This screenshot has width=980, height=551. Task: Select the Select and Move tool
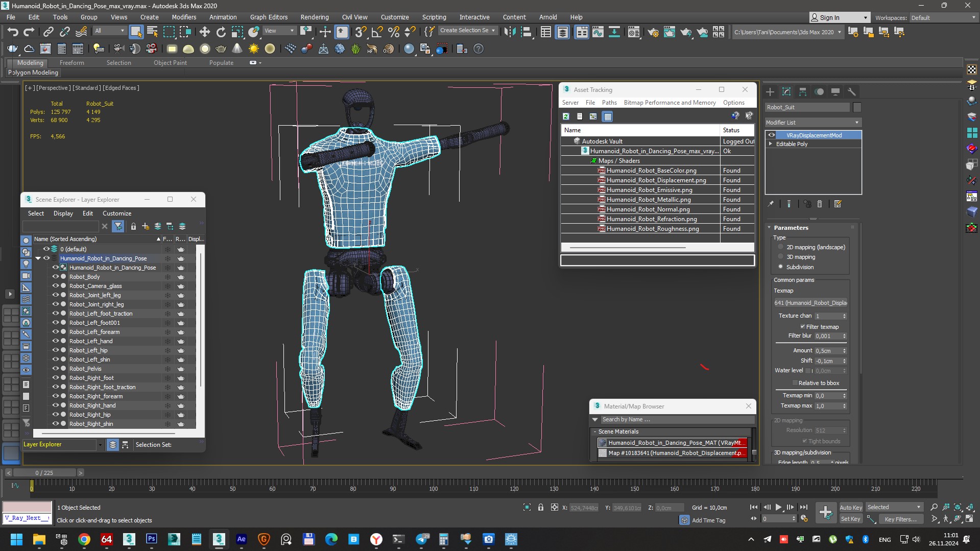[x=204, y=32]
